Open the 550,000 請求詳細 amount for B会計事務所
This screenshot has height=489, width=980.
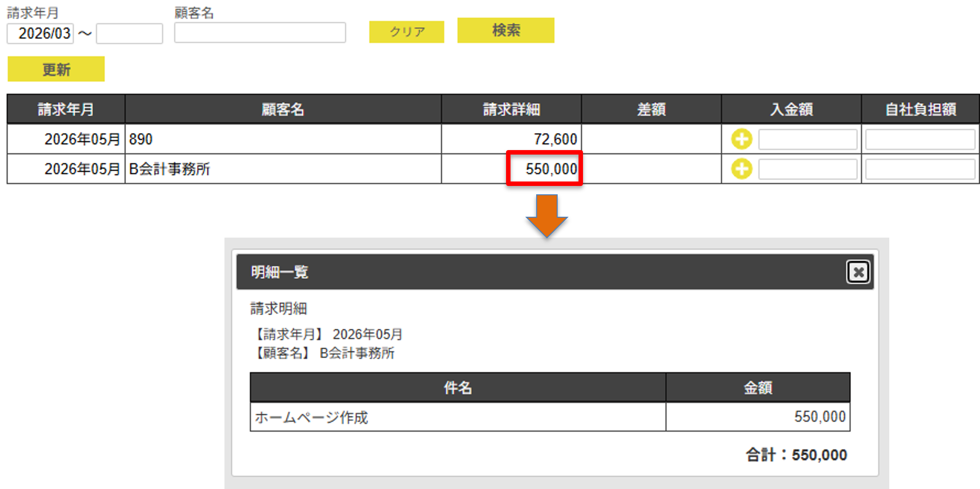point(551,169)
